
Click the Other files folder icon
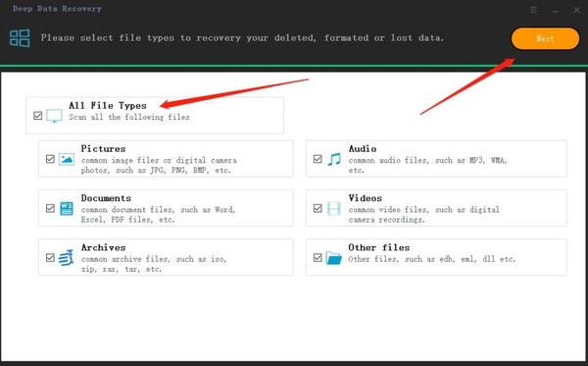coord(334,258)
